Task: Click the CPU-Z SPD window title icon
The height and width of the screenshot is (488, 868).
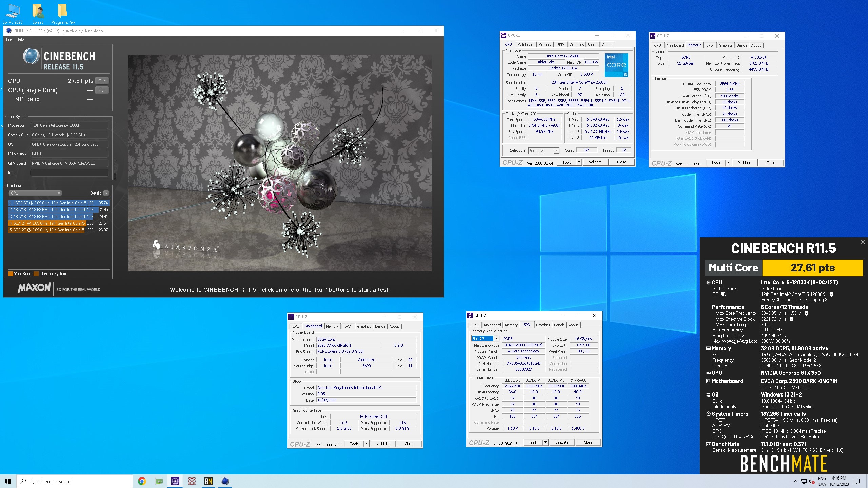Action: (x=470, y=316)
